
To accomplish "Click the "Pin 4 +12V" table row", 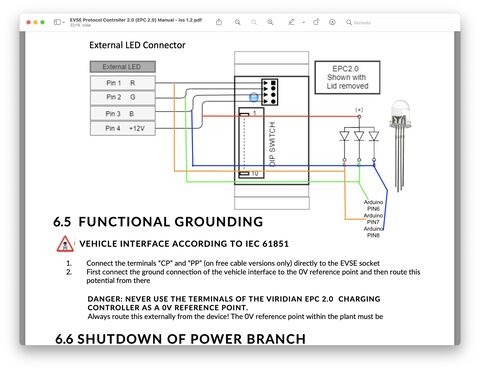I will tap(123, 128).
